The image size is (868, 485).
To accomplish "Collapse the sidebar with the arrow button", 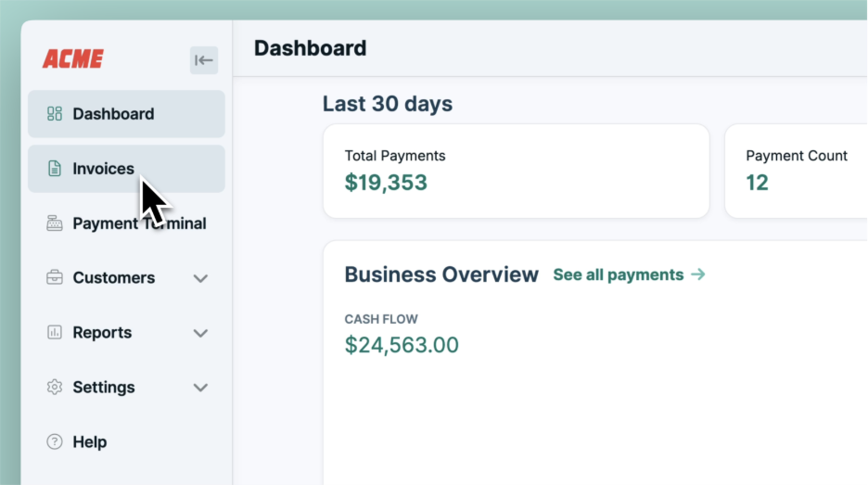I will 204,59.
